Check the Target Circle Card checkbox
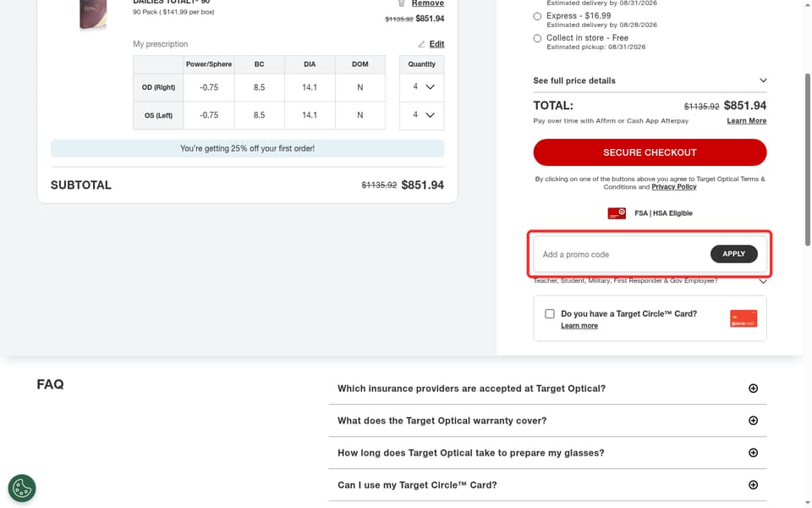This screenshot has width=812, height=508. click(x=550, y=313)
